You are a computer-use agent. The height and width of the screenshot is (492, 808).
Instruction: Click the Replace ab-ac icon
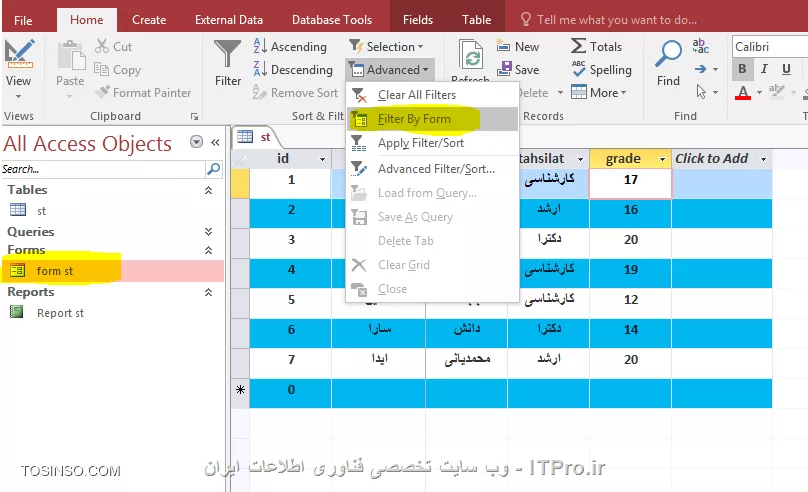[700, 46]
